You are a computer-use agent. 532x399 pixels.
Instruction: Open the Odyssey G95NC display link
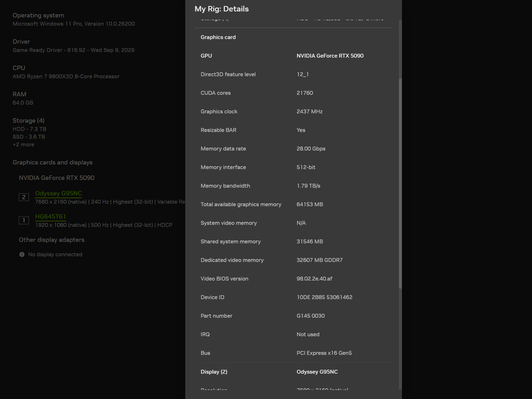(58, 193)
